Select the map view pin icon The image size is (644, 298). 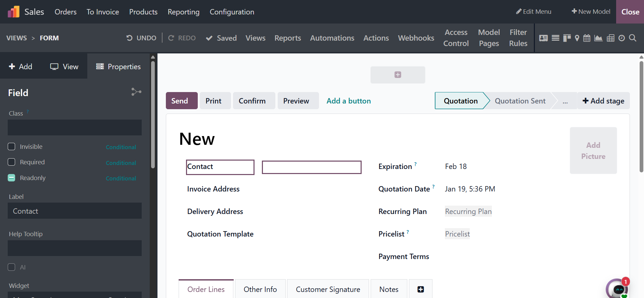click(577, 38)
